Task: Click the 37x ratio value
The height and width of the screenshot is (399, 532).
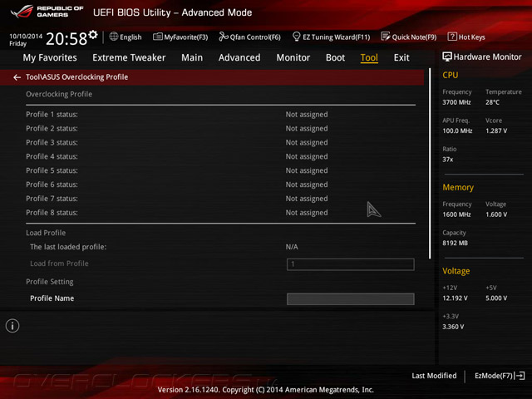Action: click(x=448, y=160)
